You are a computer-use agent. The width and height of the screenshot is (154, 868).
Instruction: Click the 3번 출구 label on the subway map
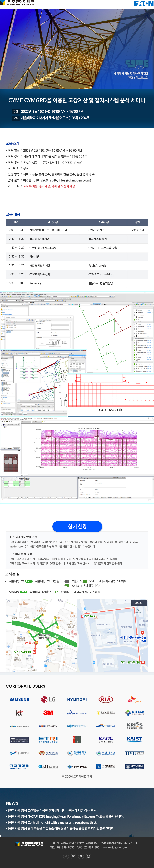[29, 643]
